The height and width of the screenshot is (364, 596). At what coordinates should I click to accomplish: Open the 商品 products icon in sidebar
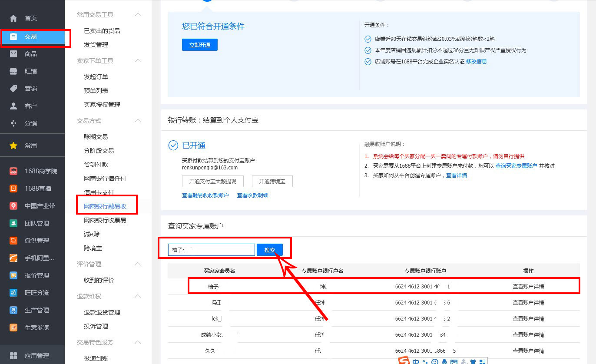(13, 54)
